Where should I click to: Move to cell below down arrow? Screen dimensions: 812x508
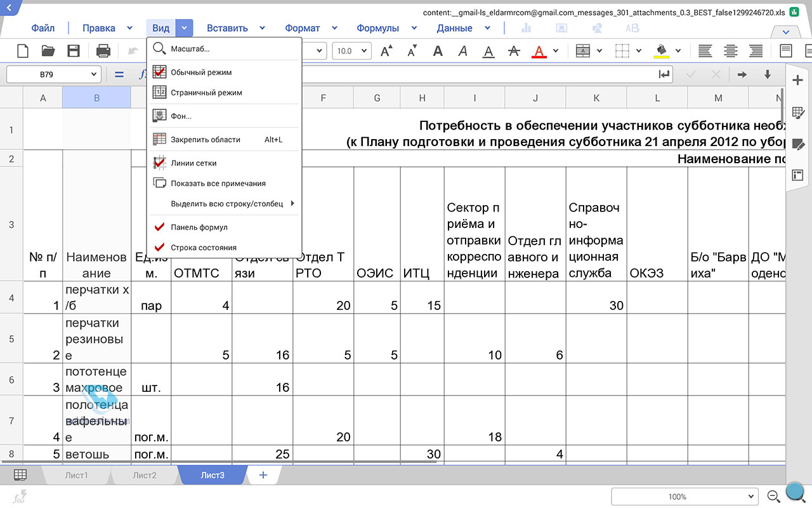click(768, 74)
